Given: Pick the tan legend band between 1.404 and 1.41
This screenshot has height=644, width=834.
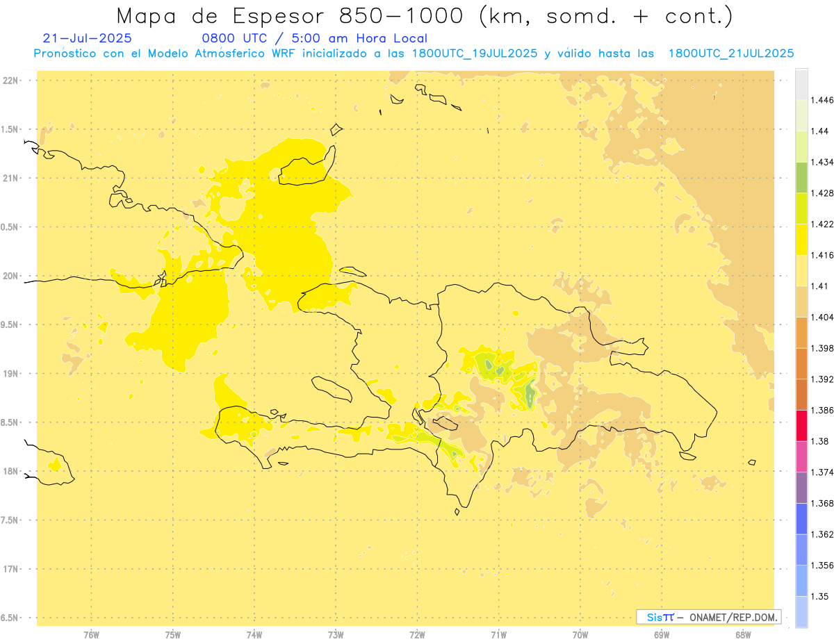Looking at the screenshot, I should (x=801, y=302).
